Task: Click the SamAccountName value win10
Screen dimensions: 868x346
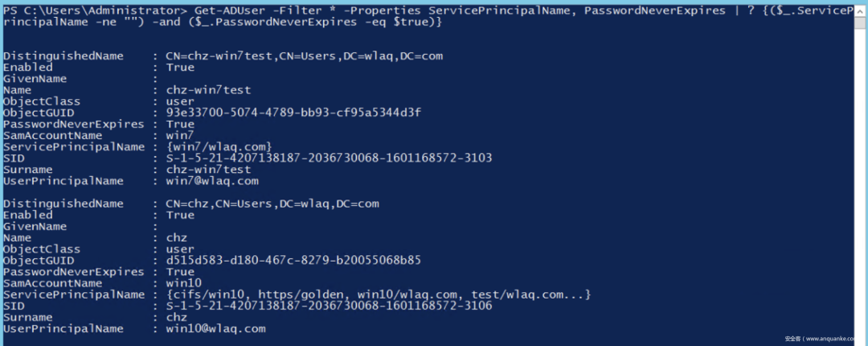Action: coord(184,282)
